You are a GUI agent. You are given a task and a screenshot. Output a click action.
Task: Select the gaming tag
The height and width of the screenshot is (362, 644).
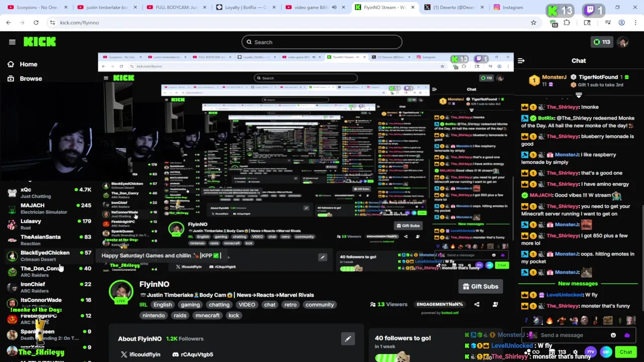pyautogui.click(x=190, y=305)
